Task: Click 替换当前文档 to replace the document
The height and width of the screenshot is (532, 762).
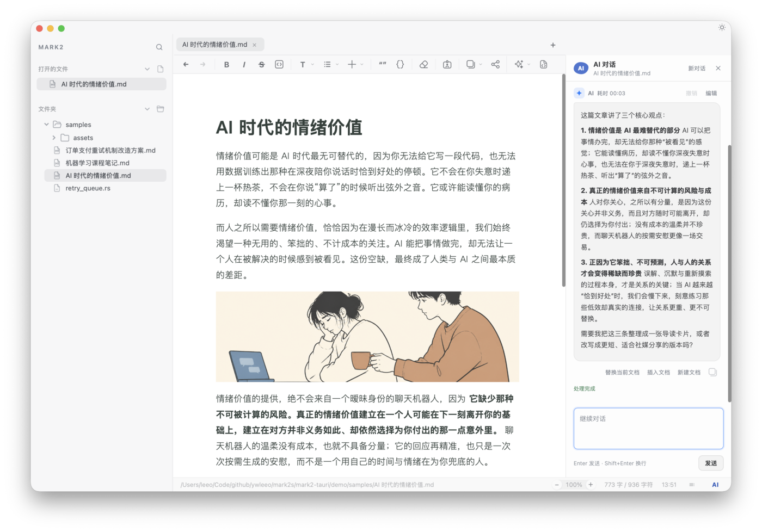Action: click(x=622, y=373)
